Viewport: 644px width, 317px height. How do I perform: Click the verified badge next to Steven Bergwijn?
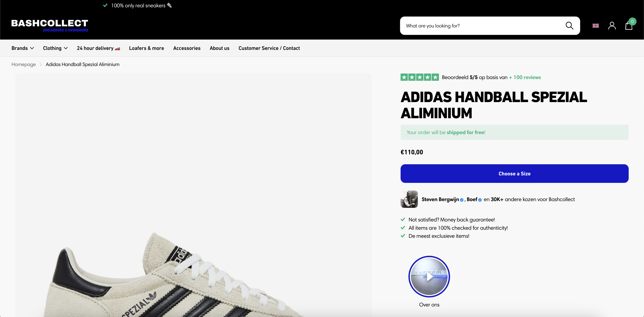click(462, 200)
